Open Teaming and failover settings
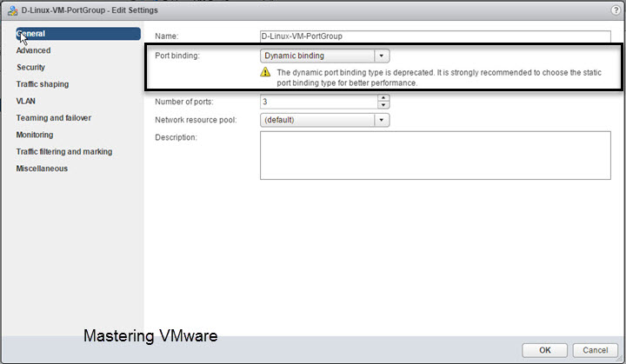The image size is (626, 364). click(54, 118)
